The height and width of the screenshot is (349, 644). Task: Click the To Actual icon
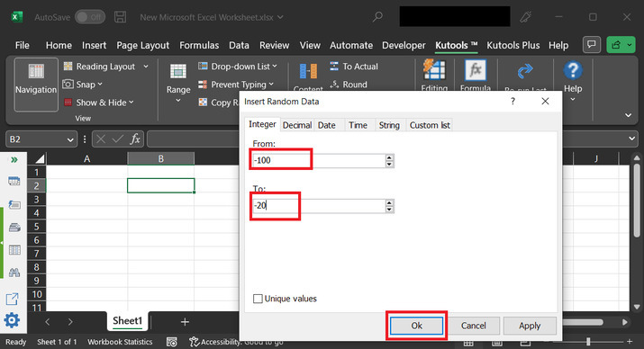tap(334, 66)
